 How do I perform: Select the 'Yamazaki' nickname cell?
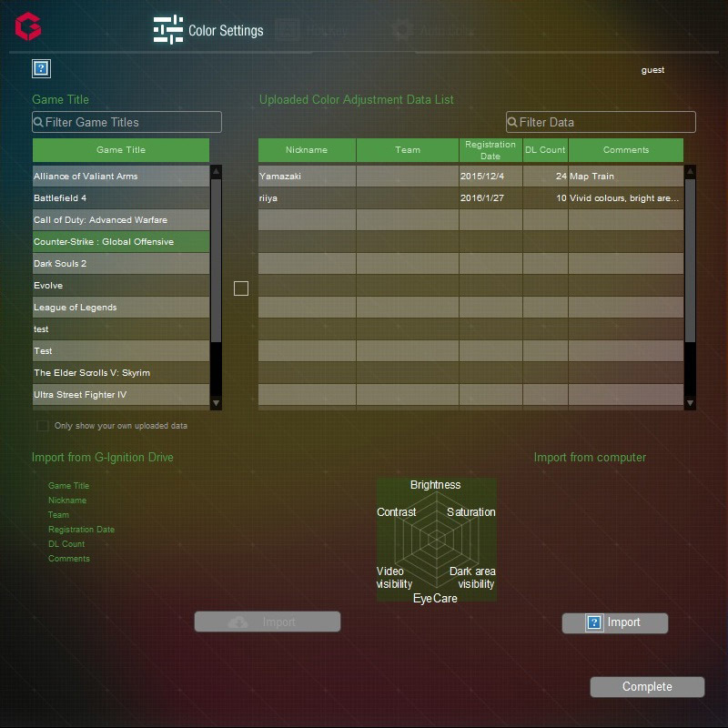307,176
